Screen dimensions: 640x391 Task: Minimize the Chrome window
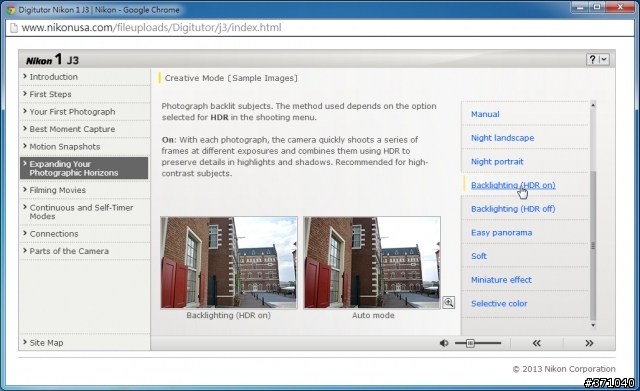coord(580,7)
